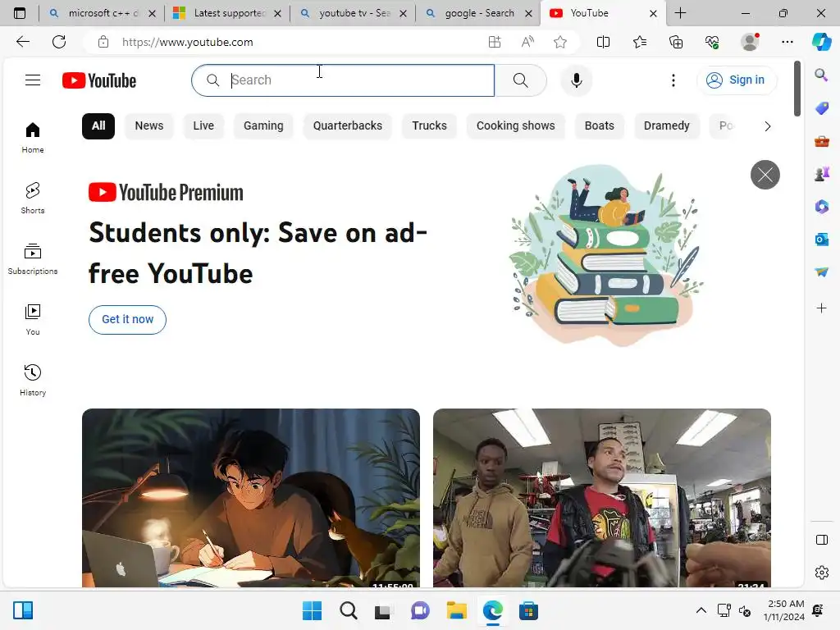The width and height of the screenshot is (840, 630).
Task: Click the Get it now button
Action: [x=127, y=319]
